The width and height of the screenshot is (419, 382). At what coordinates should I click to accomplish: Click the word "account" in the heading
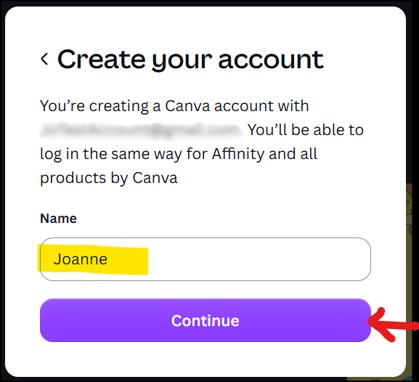point(271,60)
